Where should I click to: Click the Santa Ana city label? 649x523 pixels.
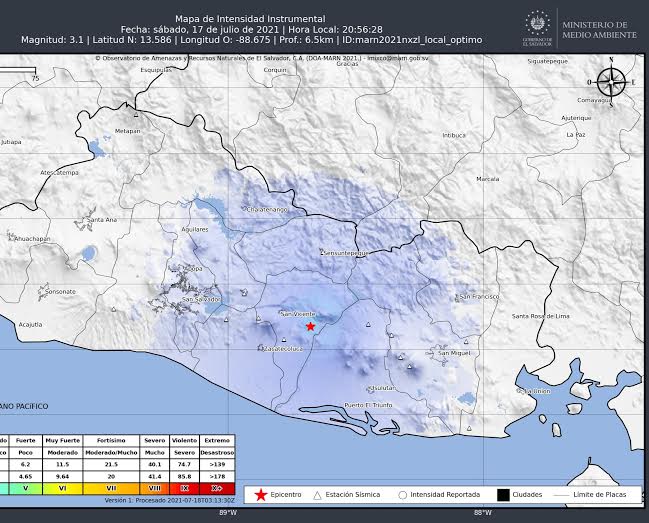click(x=102, y=219)
